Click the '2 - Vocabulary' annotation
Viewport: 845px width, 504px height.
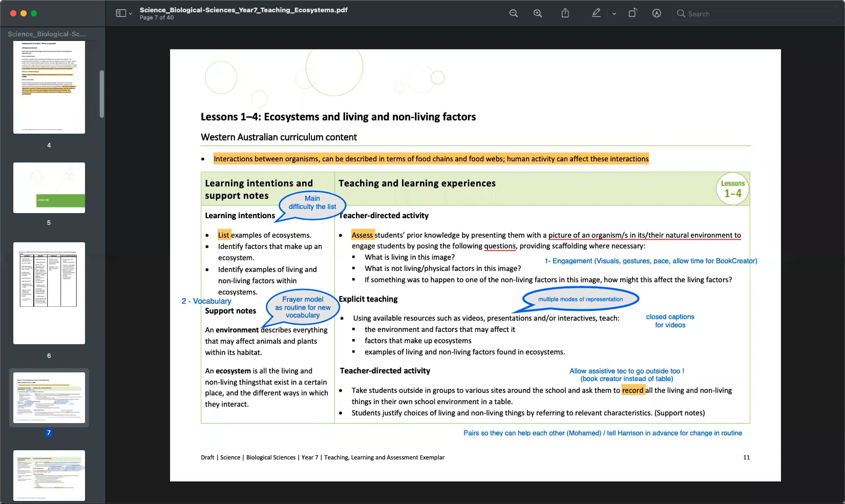(206, 301)
